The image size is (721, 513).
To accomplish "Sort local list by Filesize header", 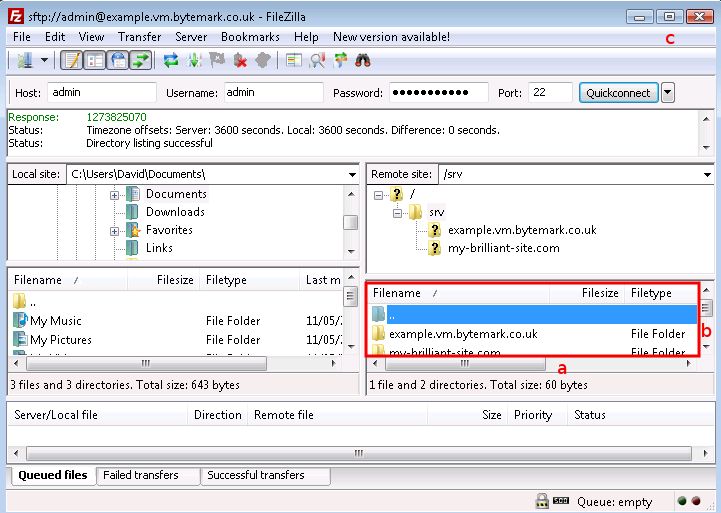I will (164, 280).
